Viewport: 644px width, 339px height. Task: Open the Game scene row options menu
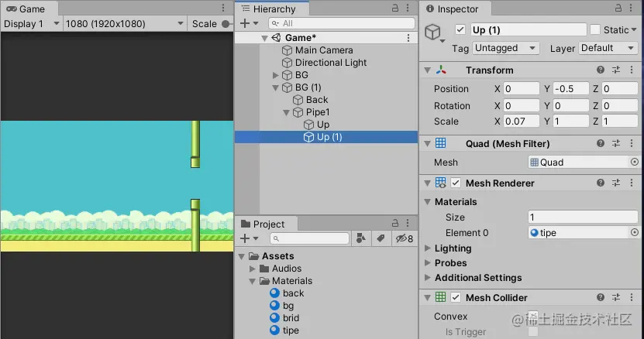408,38
